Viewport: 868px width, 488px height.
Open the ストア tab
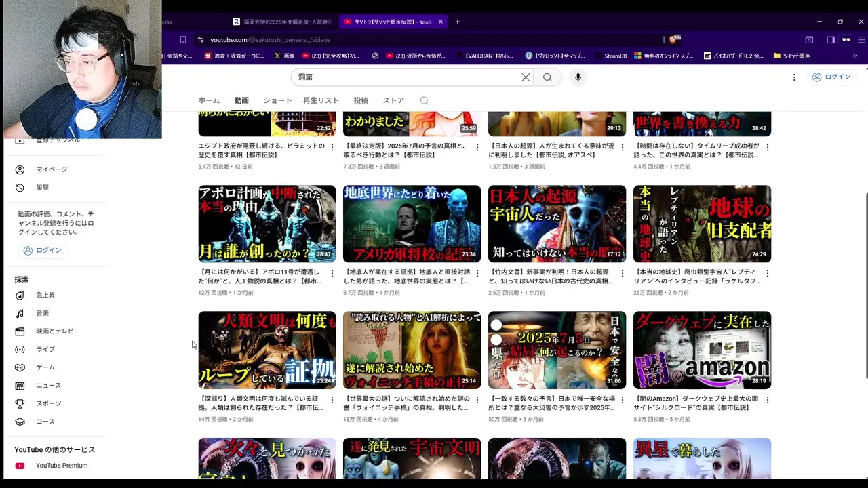coord(393,100)
